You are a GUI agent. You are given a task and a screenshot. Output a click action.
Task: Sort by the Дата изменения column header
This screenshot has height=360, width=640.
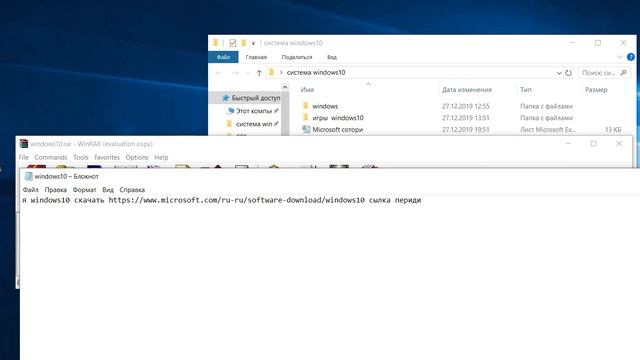point(467,90)
